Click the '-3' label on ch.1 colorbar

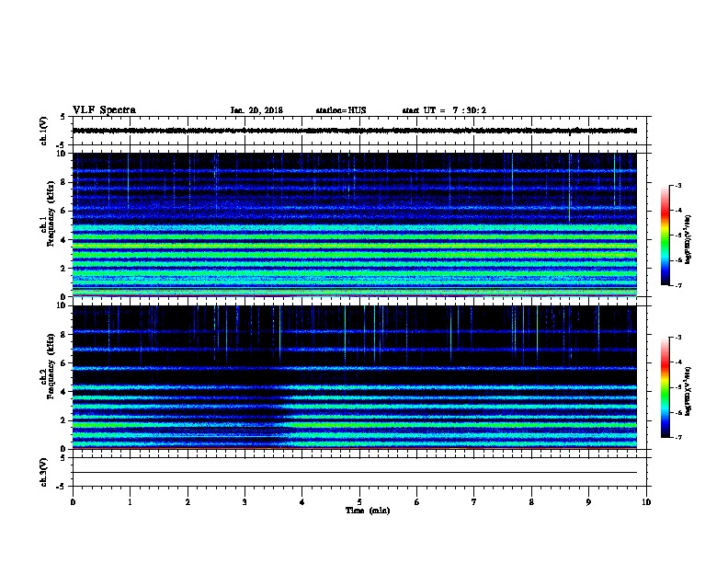tap(677, 185)
